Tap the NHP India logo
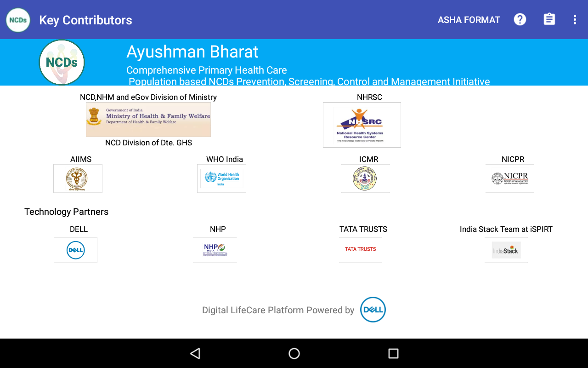 tap(215, 250)
